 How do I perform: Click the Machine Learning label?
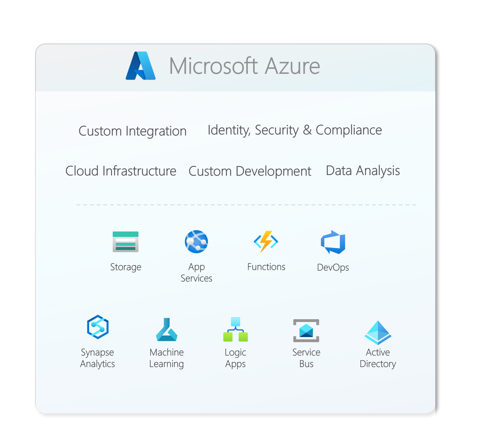point(167,358)
